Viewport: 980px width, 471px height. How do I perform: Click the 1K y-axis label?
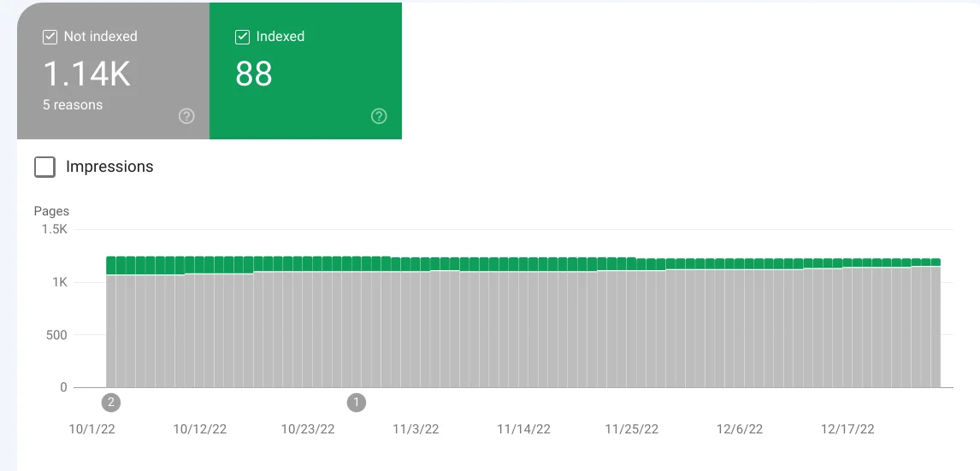(60, 282)
